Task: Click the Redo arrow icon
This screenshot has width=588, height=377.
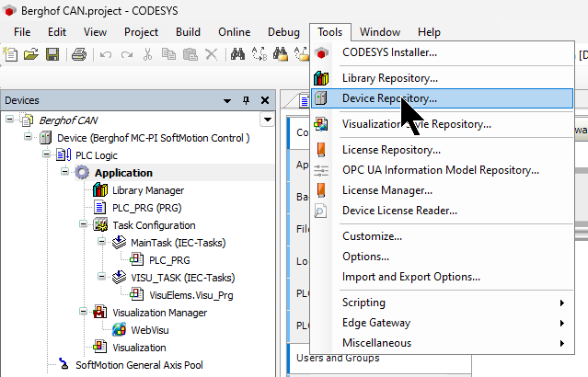Action: (x=127, y=55)
